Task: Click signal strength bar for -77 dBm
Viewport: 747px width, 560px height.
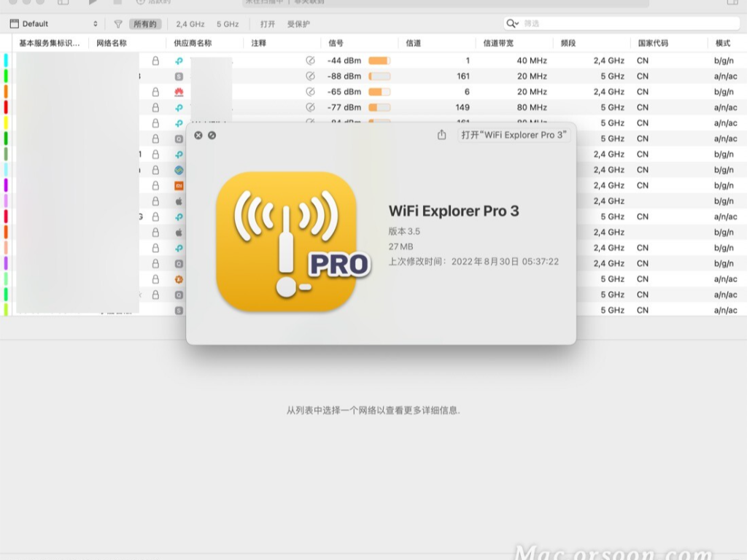Action: [379, 108]
